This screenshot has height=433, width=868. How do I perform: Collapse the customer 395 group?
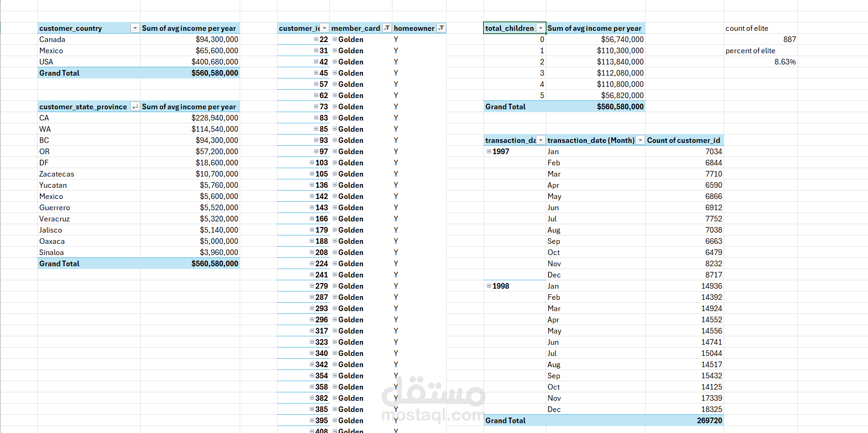(312, 420)
